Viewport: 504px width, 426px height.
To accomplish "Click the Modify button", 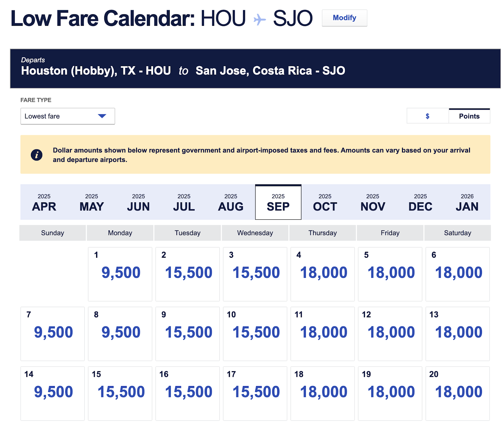I will tap(344, 18).
